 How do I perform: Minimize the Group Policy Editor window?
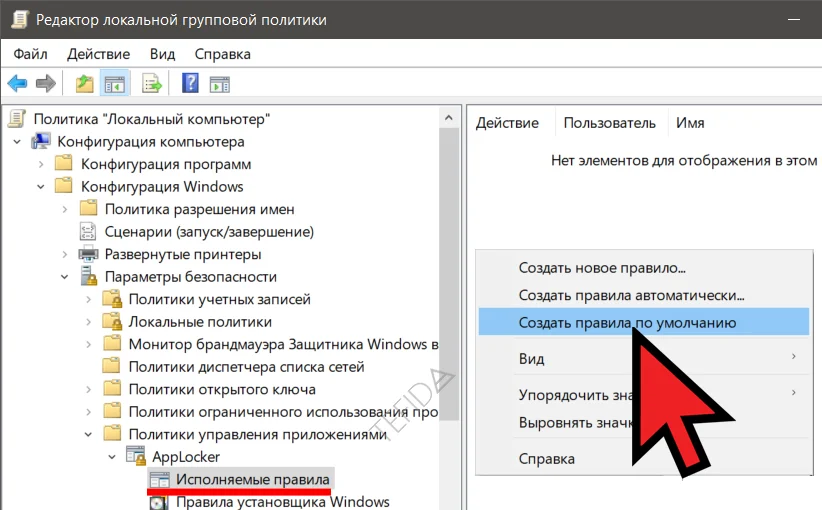[794, 19]
